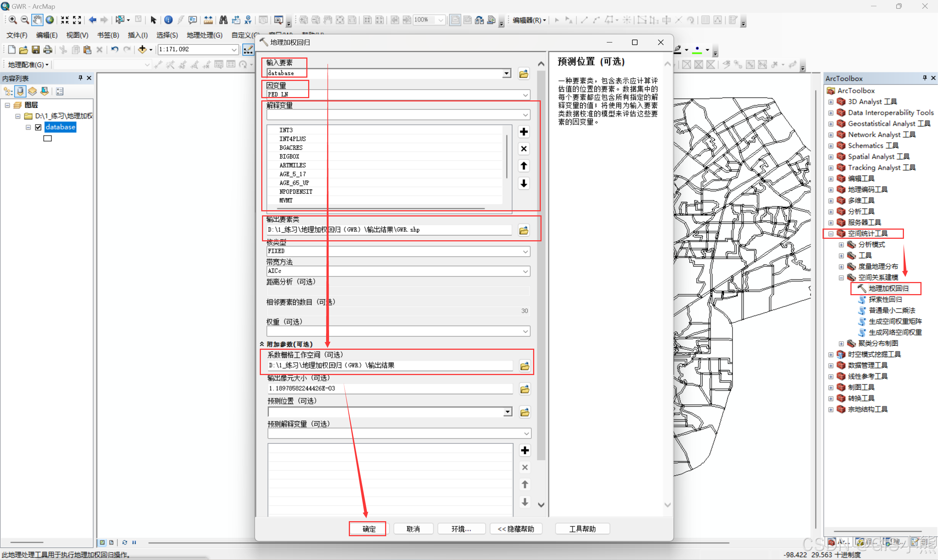Click the 确定 button
This screenshot has width=938, height=560.
pos(368,529)
